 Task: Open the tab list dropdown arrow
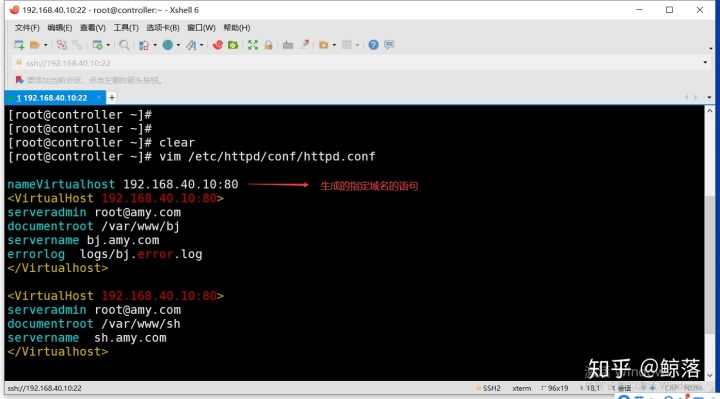point(709,97)
